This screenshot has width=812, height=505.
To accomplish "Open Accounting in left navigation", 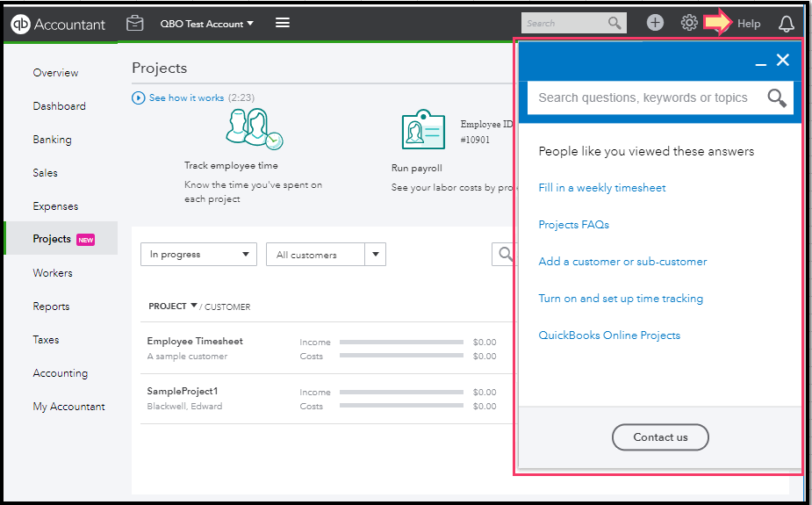I will tap(60, 373).
